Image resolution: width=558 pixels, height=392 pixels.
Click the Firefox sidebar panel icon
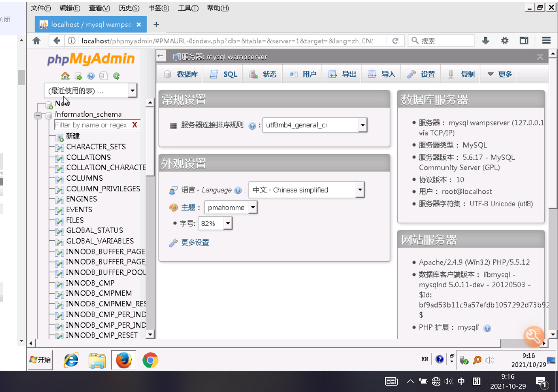click(x=524, y=40)
